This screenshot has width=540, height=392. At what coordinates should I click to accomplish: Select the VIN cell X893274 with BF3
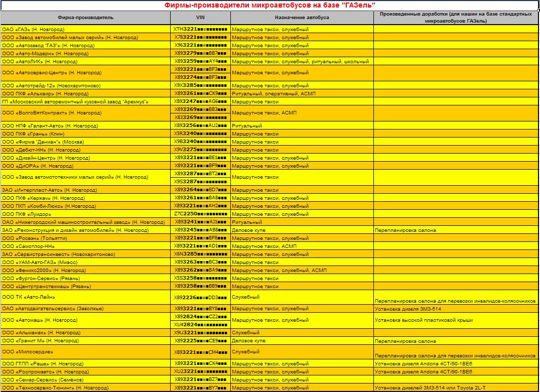click(200, 77)
